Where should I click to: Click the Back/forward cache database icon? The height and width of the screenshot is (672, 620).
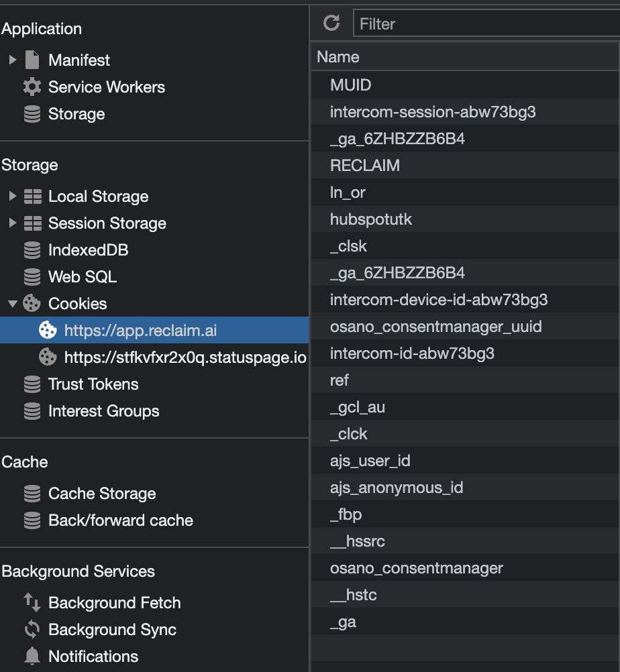click(32, 520)
